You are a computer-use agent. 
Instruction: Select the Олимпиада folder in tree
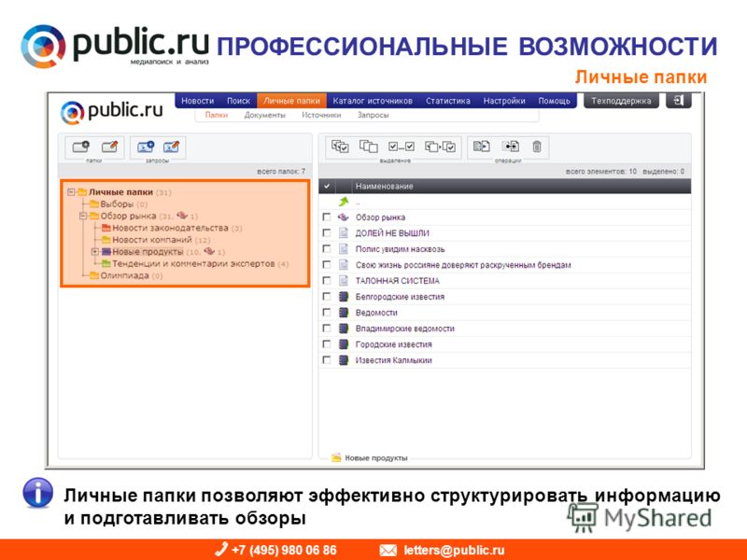[124, 275]
